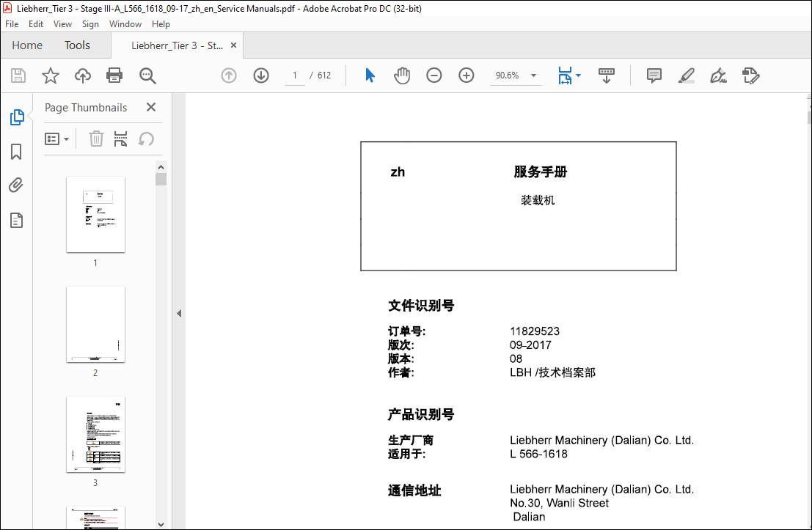
Task: Click No.30, Wanli Street address text
Action: [559, 503]
